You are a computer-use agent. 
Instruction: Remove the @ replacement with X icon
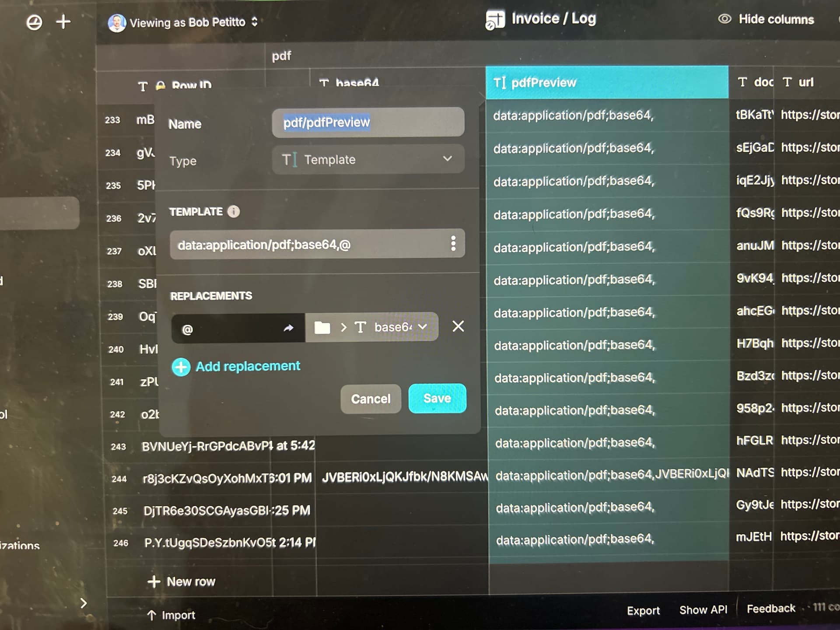tap(458, 326)
